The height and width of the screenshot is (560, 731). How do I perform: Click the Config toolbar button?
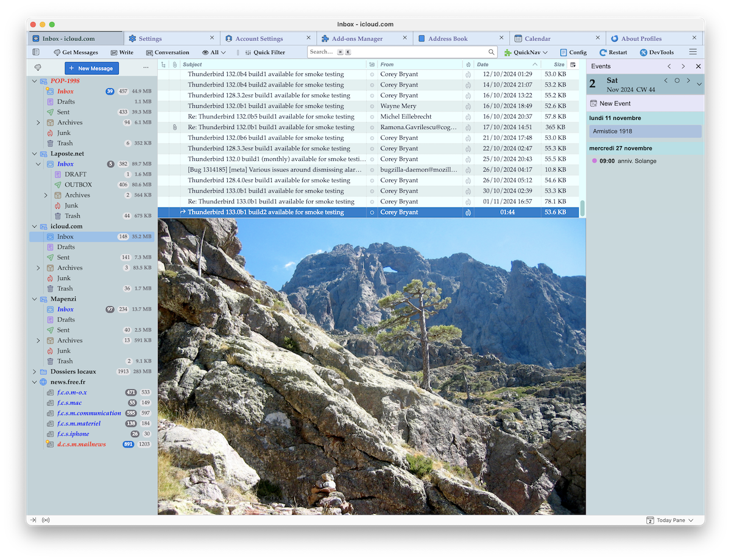(573, 52)
